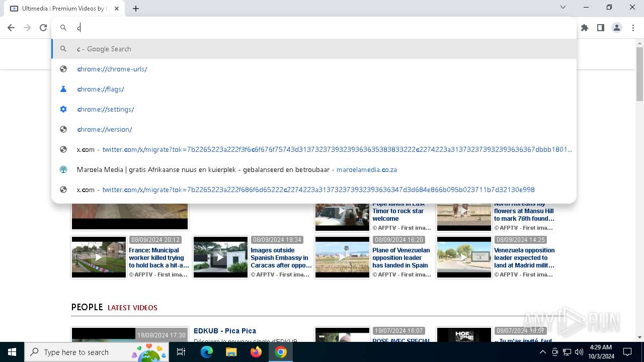Click the 18/09/2024 17:30 timestamp
This screenshot has height=362, width=644.
(162, 335)
